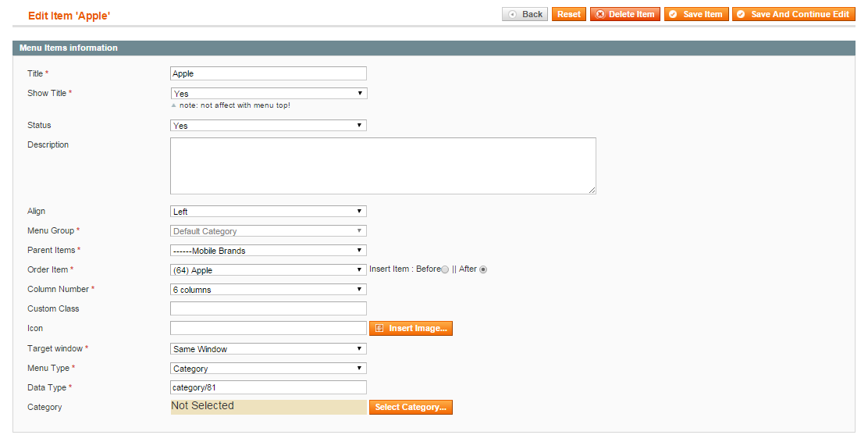This screenshot has width=868, height=442.
Task: Click the 'note: not affect with menu top!' text
Action: coord(235,105)
